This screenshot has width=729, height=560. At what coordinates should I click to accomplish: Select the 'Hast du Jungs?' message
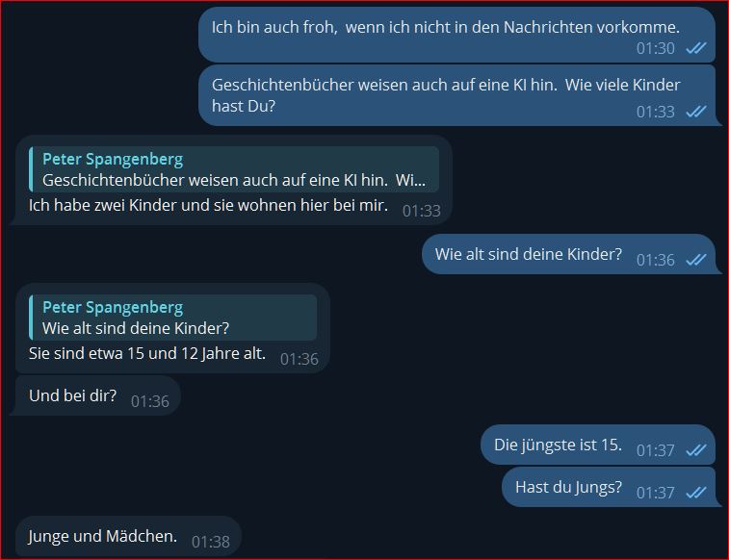[609, 487]
